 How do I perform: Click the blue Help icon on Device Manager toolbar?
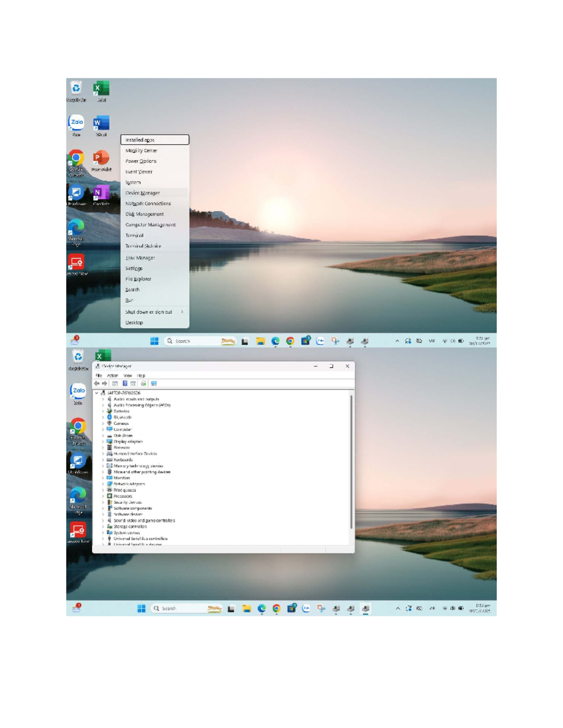pyautogui.click(x=124, y=383)
